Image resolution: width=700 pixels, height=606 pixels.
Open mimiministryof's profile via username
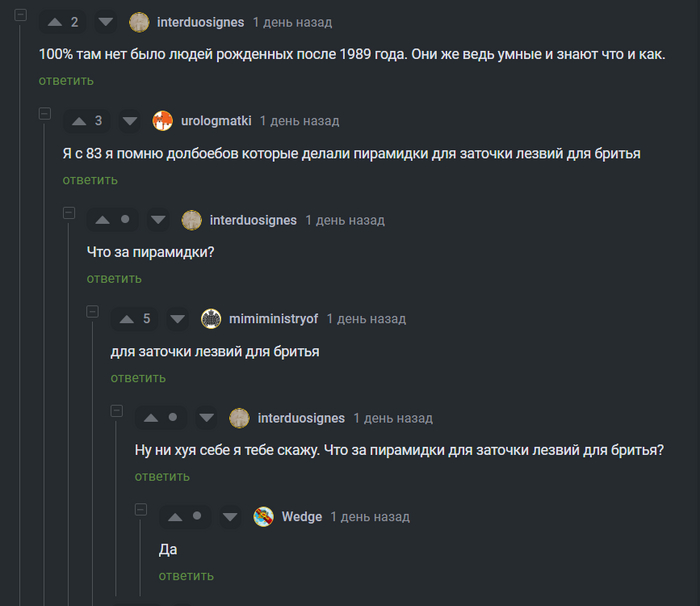pos(273,319)
